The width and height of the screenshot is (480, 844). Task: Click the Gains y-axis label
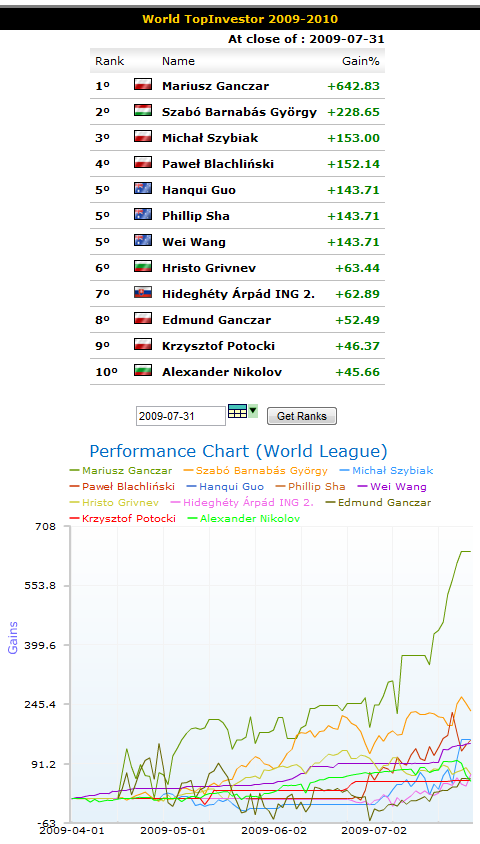point(12,638)
